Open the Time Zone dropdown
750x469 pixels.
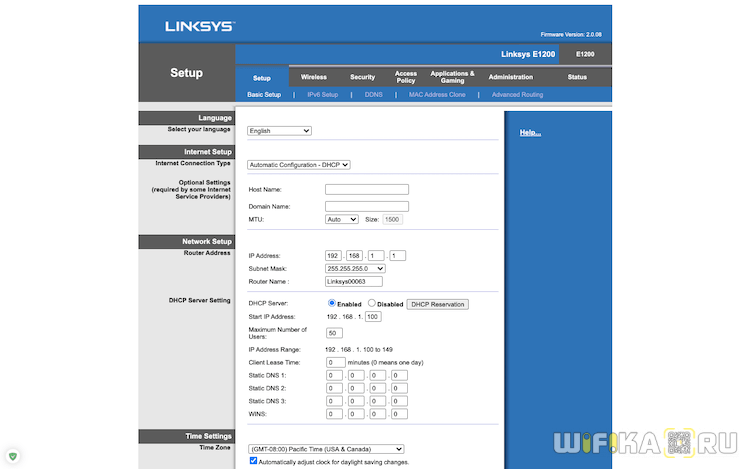tap(326, 449)
